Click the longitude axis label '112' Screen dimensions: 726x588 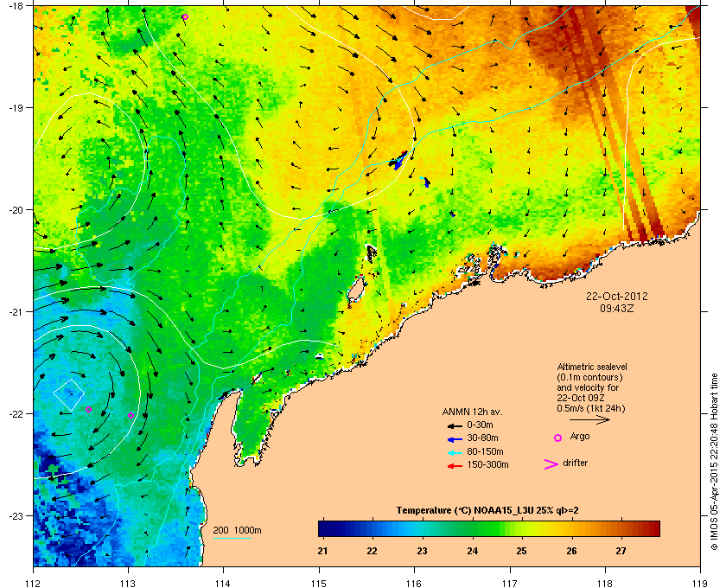[x=34, y=583]
